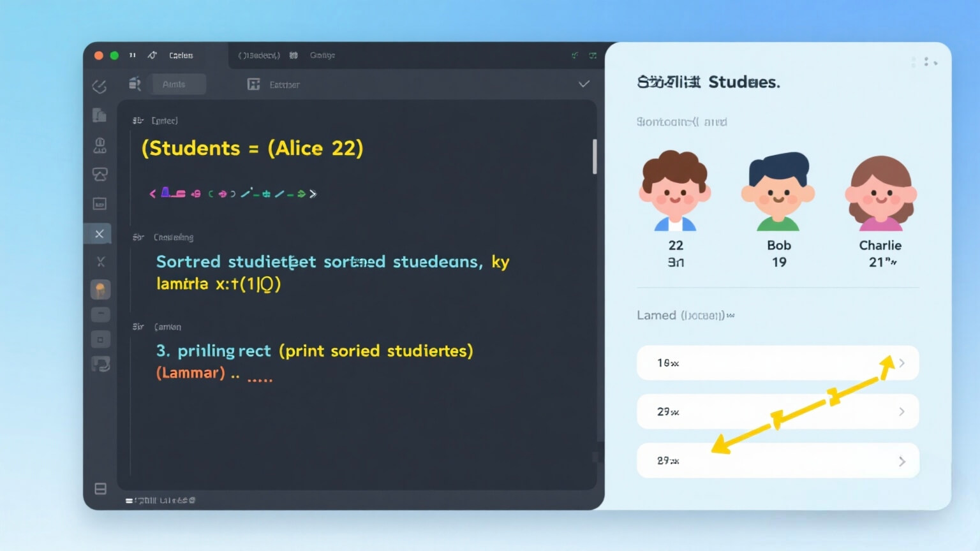The height and width of the screenshot is (551, 980).
Task: Click the layout panel icon at sidebar bottom
Action: (x=100, y=489)
